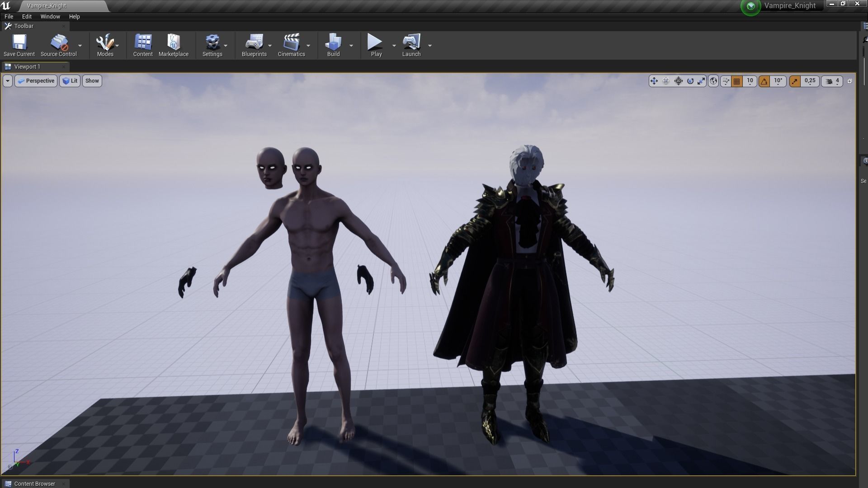
Task: Click the Save Current icon
Action: coord(19,42)
